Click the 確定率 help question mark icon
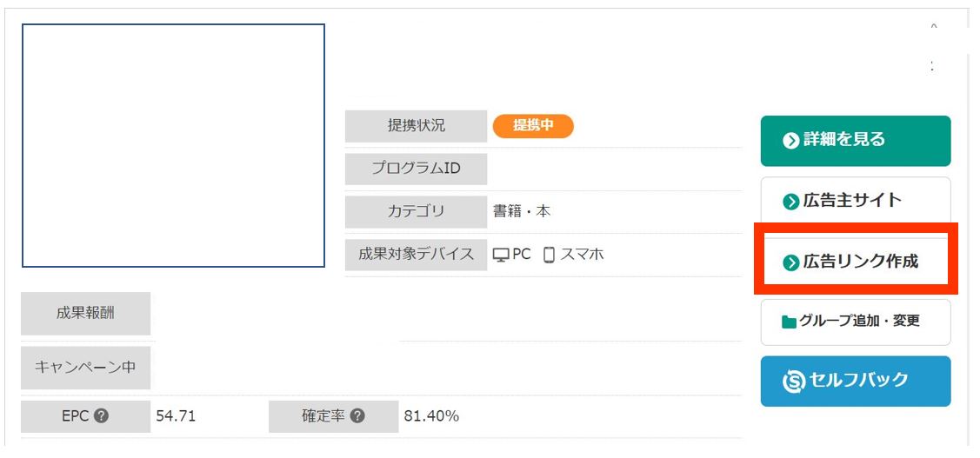 [x=357, y=416]
